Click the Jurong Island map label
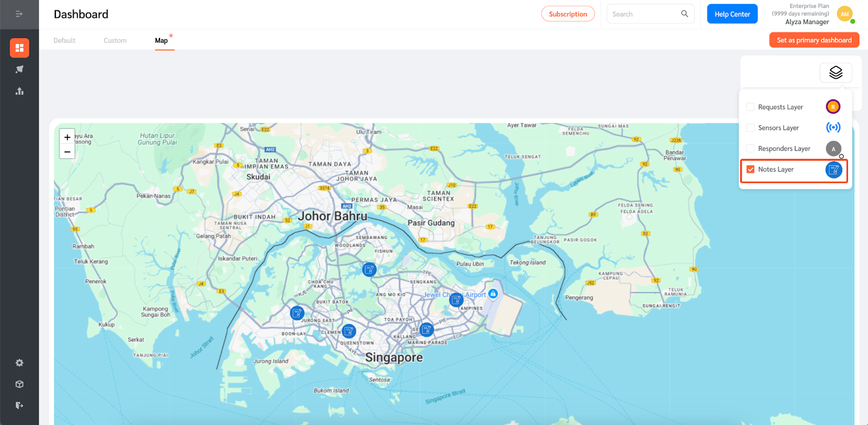Image resolution: width=868 pixels, height=425 pixels. point(271,361)
